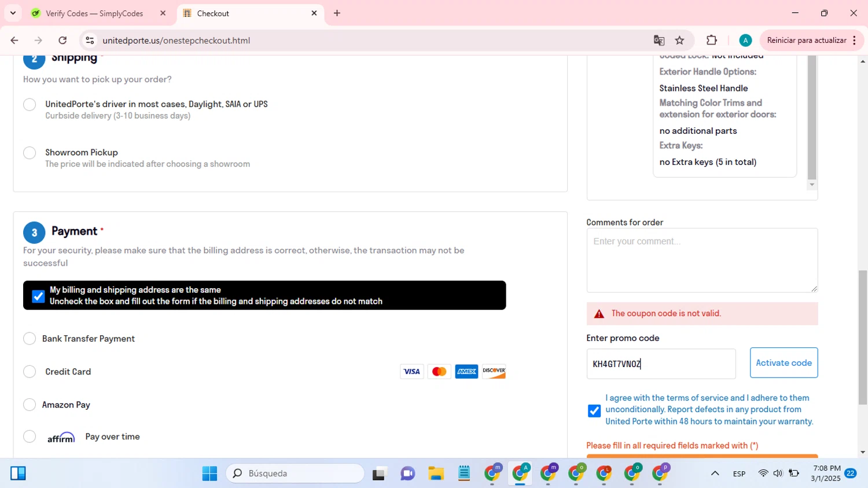Click the order summary inner scrollbar thumb

tap(812, 118)
